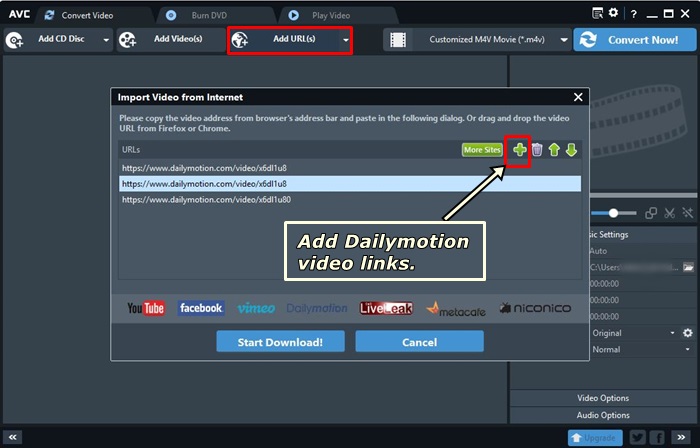Click the C:\Users output path field
This screenshot has height=448, width=700.
point(634,267)
